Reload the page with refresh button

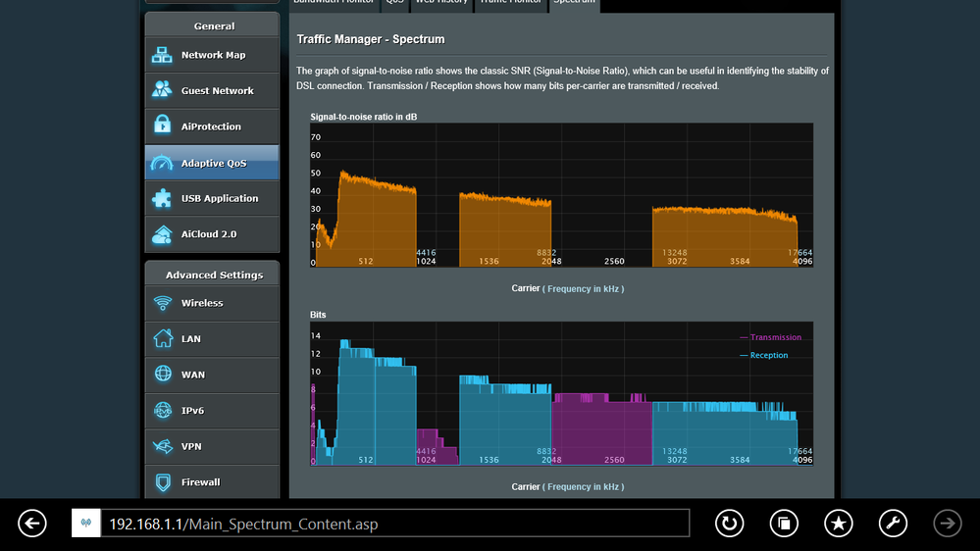coord(730,524)
